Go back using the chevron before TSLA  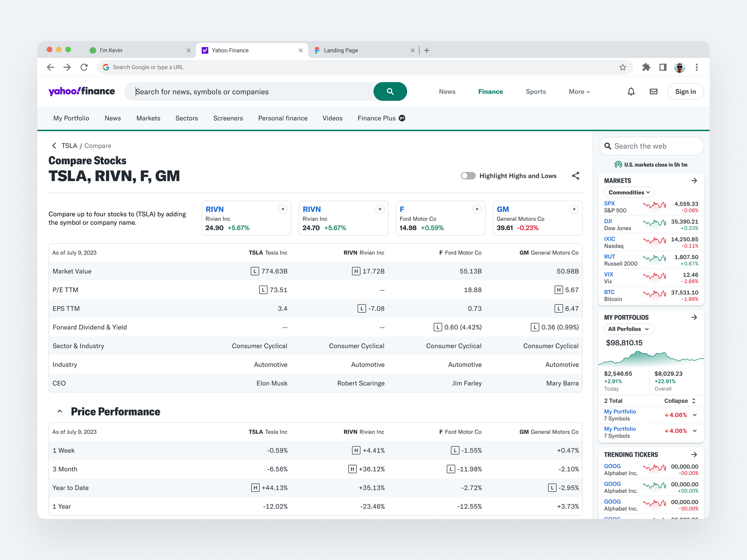pyautogui.click(x=54, y=145)
